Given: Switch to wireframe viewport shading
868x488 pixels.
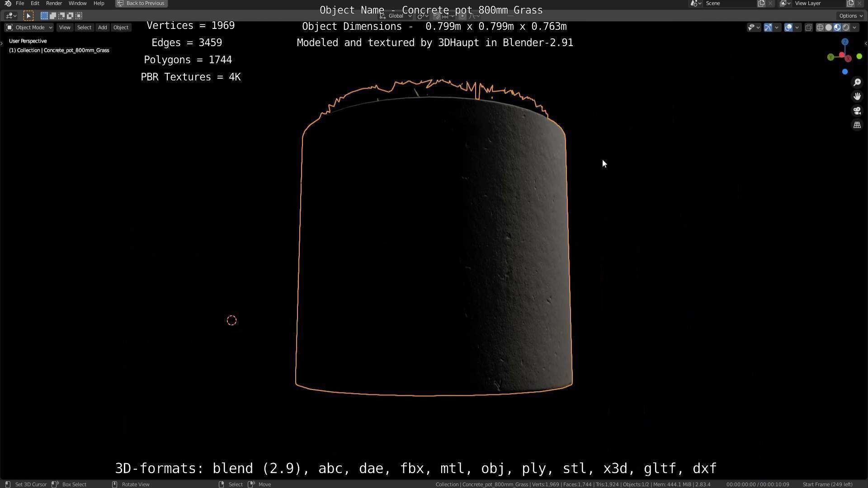Looking at the screenshot, I should point(820,28).
